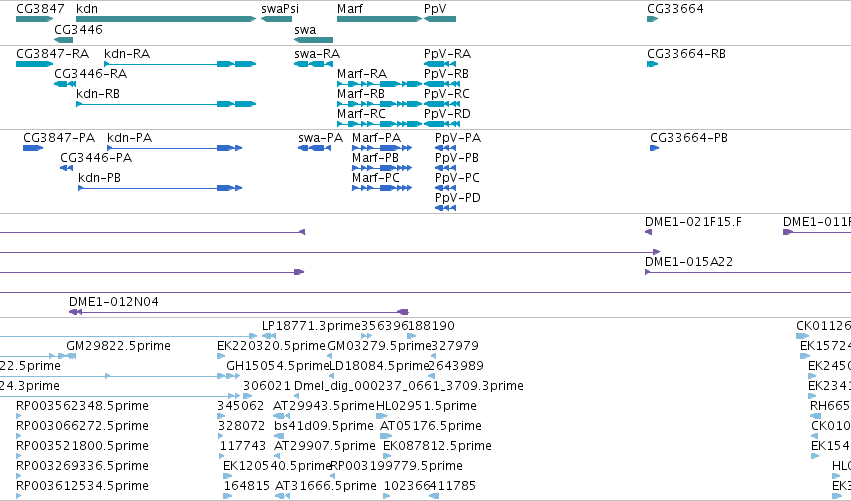Screen dimensions: 851x501
Task: Select the Marf-RC transcript glyph
Action: [x=379, y=124]
